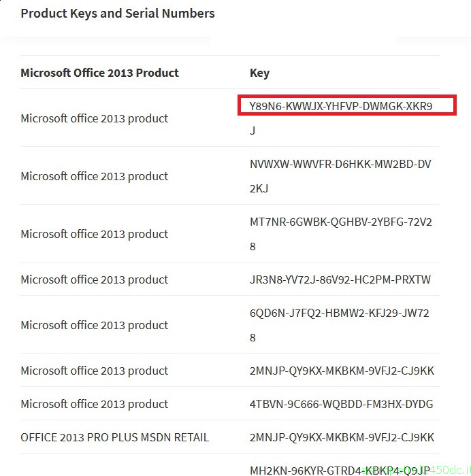Click the product label beside the JR3N8 key
The image size is (471, 476).
click(x=94, y=279)
